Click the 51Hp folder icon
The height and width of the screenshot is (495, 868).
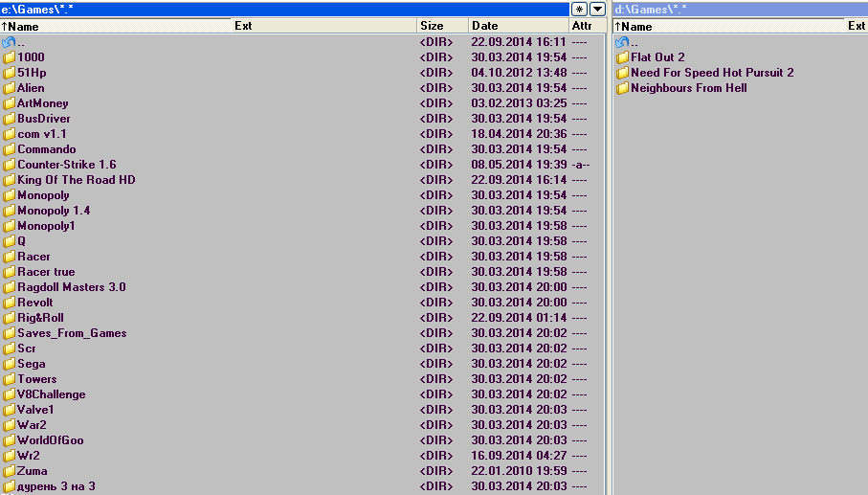[9, 73]
